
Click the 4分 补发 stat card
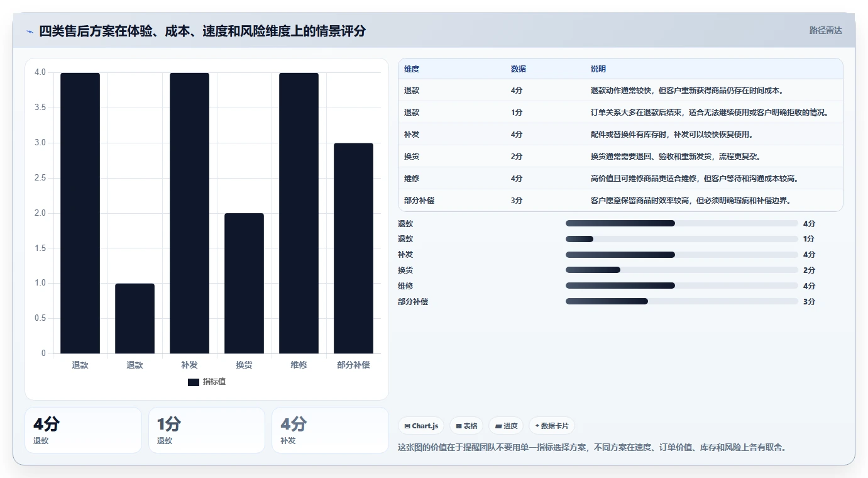(330, 430)
